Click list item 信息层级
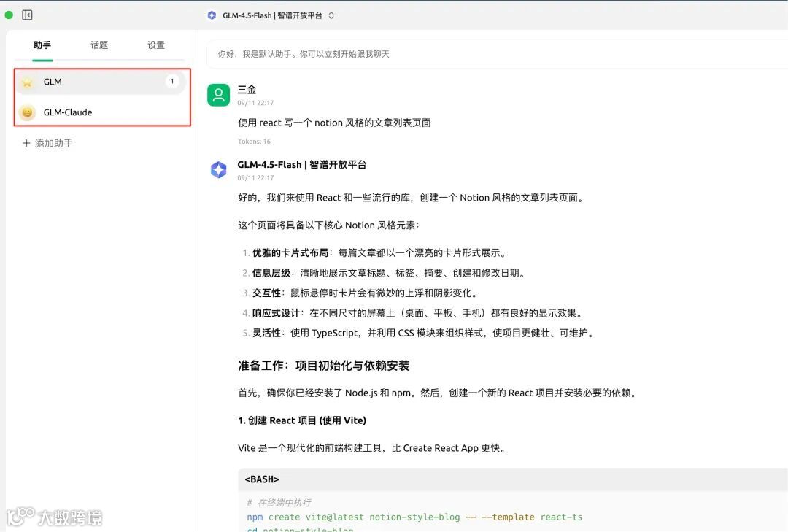788x532 pixels. [385, 273]
